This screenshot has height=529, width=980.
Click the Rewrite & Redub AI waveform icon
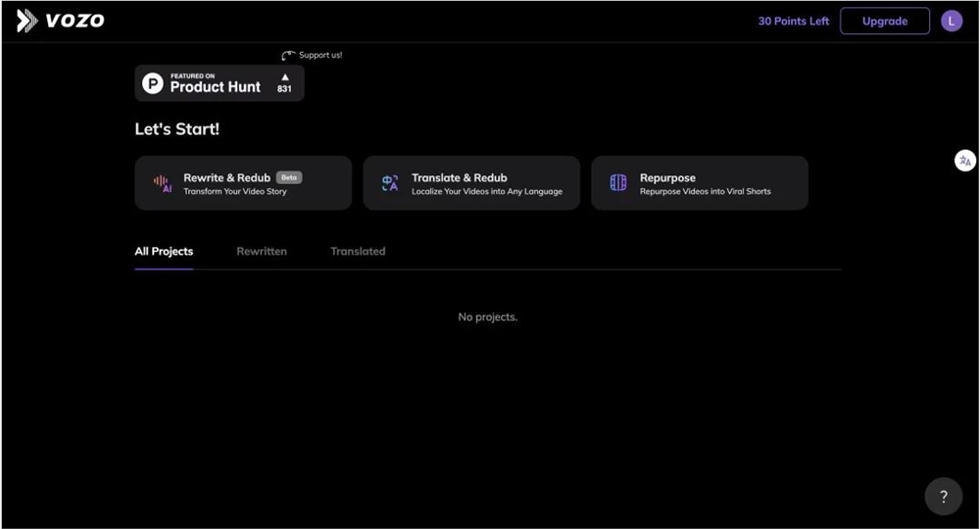[163, 183]
